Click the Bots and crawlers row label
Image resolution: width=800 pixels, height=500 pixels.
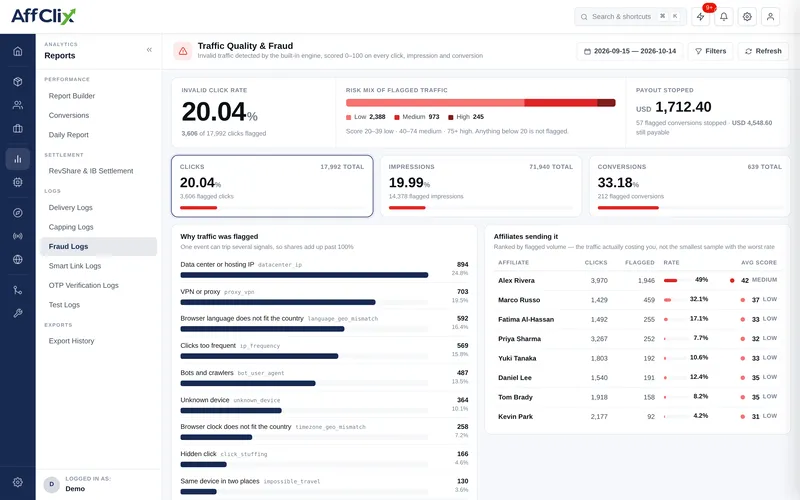coord(207,372)
